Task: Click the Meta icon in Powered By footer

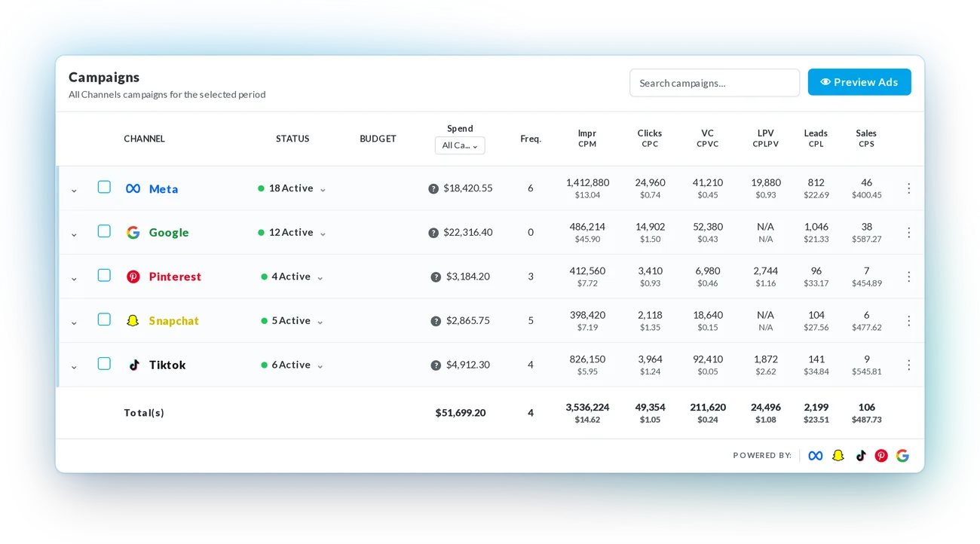Action: pos(816,456)
